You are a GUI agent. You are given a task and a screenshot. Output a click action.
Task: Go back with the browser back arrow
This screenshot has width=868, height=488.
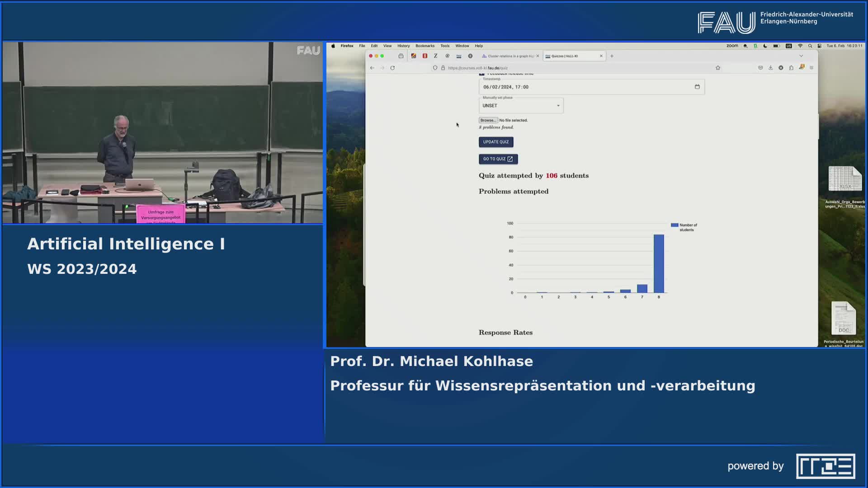(372, 68)
